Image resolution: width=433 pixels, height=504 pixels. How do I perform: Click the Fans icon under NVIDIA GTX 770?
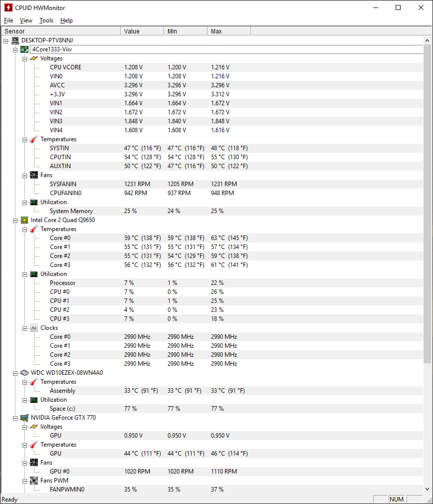34,463
